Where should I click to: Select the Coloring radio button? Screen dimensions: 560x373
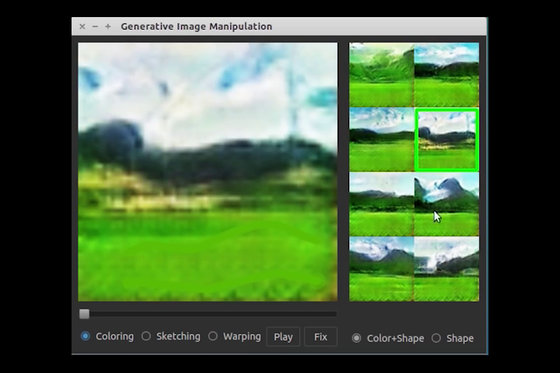pos(85,336)
